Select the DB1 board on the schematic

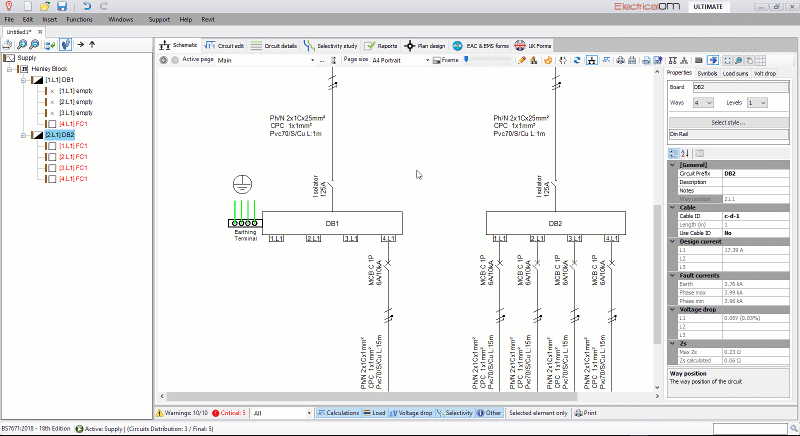pos(332,223)
